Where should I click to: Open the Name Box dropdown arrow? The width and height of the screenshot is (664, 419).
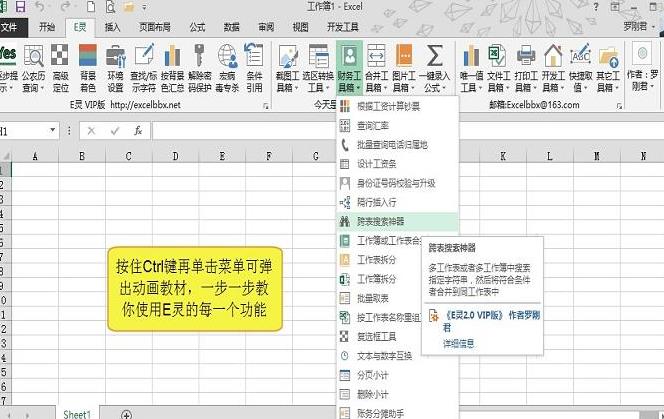(x=53, y=130)
